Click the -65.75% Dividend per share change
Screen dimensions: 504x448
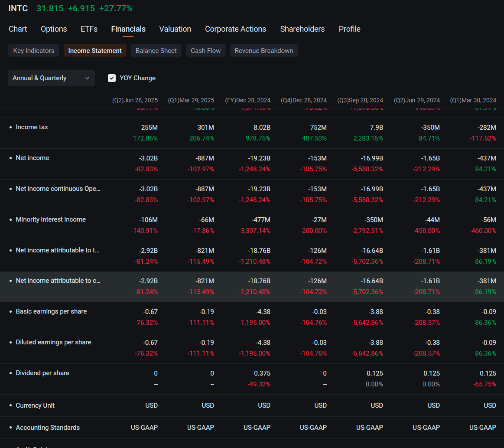[x=484, y=384]
